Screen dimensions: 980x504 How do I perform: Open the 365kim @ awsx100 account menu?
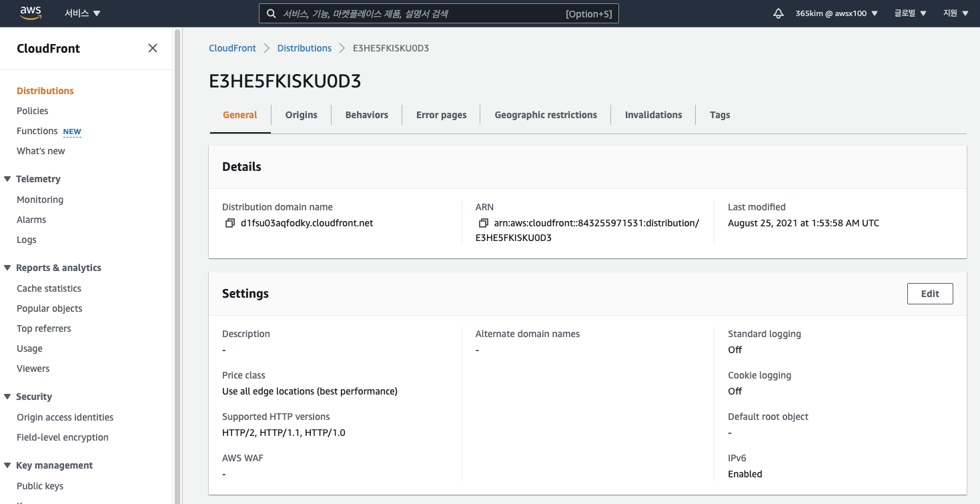(837, 13)
